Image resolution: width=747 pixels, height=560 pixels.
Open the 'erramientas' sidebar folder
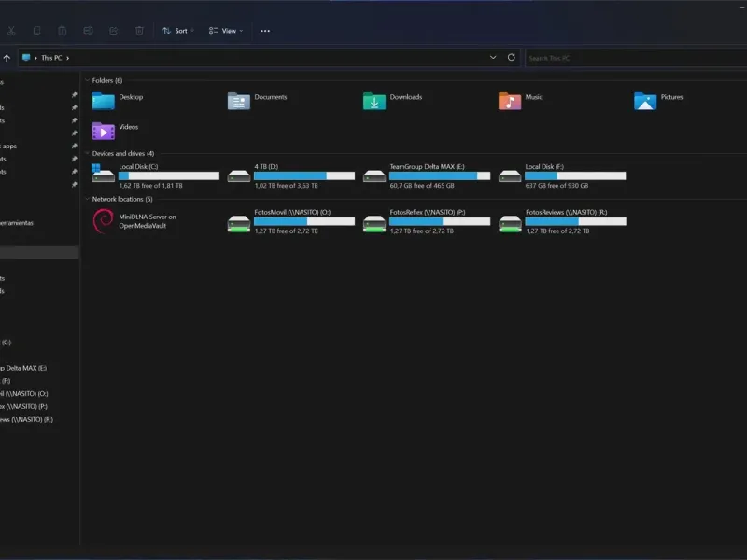point(17,223)
